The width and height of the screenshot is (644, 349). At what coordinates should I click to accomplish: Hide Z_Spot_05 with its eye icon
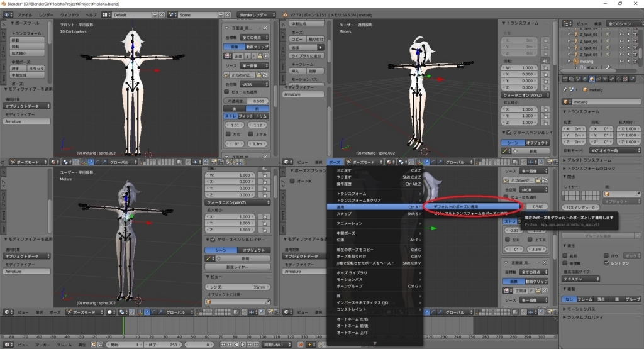[622, 35]
